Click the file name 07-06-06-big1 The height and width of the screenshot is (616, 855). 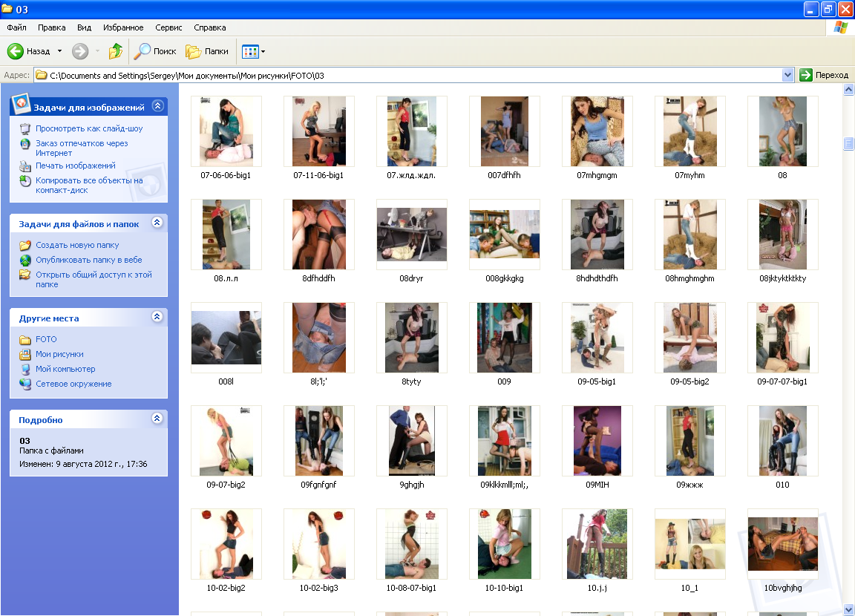click(226, 176)
